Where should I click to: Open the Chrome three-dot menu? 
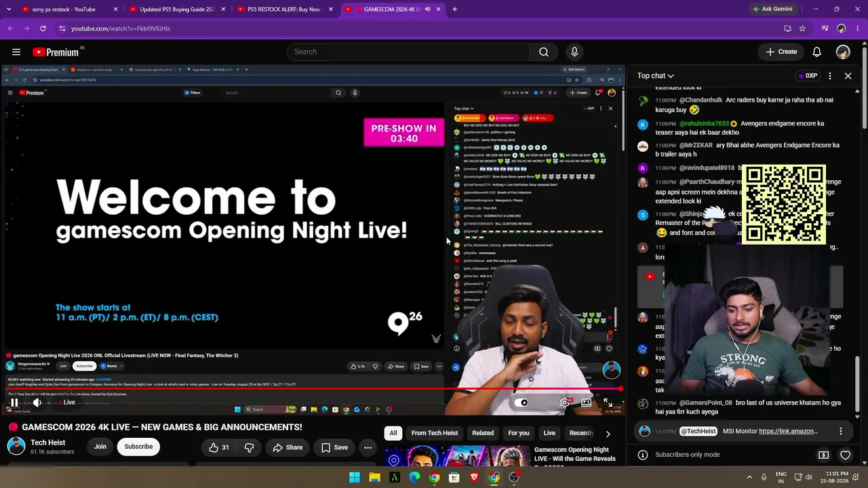(857, 28)
